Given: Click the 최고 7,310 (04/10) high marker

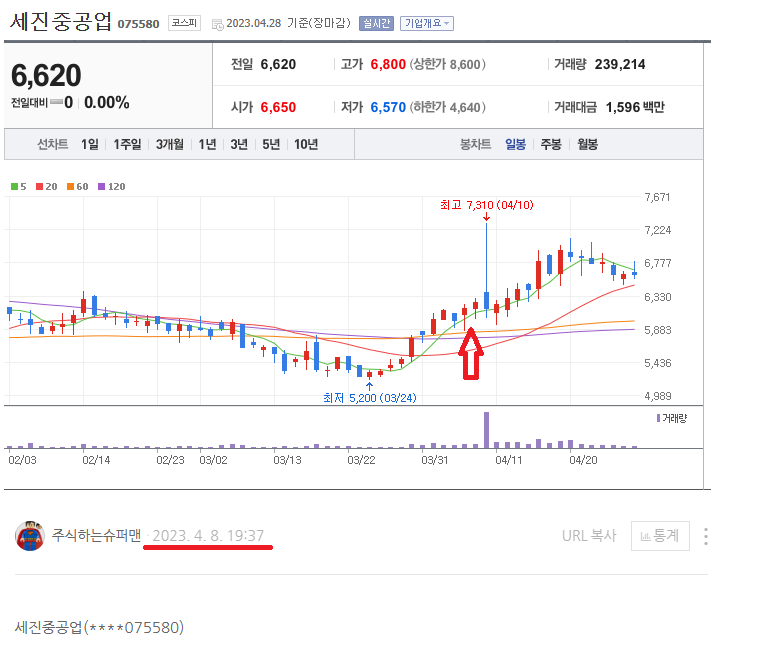Looking at the screenshot, I should (x=487, y=205).
